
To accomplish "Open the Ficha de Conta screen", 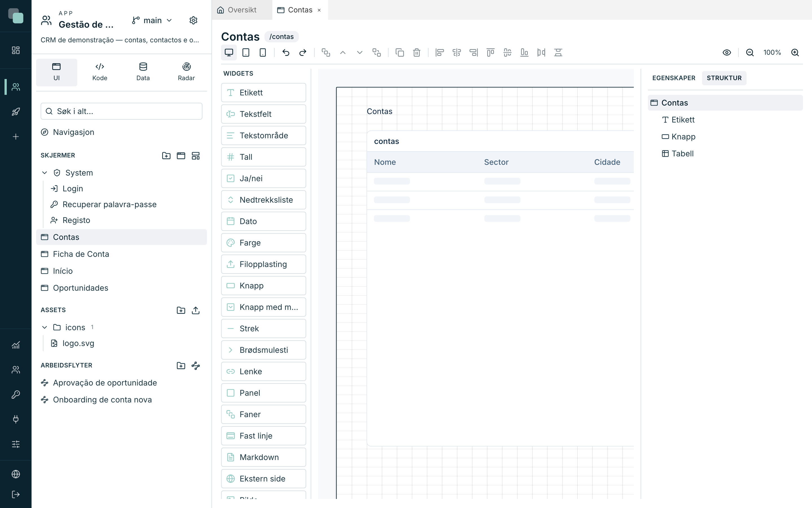I will [122, 254].
